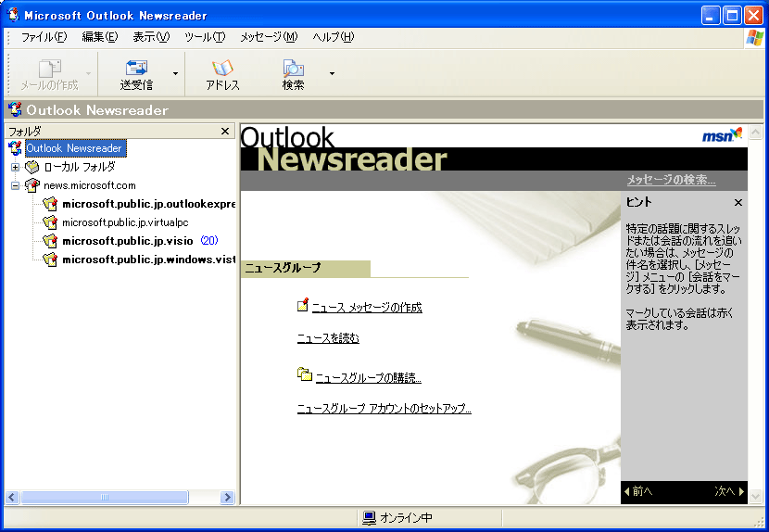Select newsgroup microsoft.public.jp.windows.vista

(x=148, y=260)
